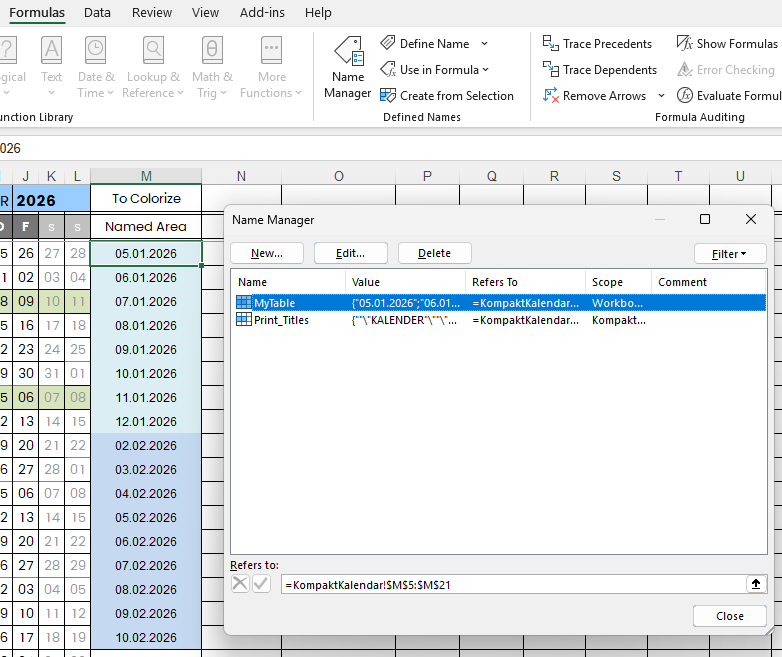Click the Trace Dependents icon

tap(551, 70)
